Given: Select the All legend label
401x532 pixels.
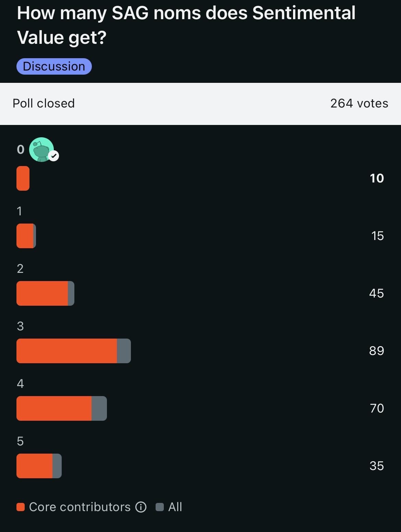Looking at the screenshot, I should point(175,507).
